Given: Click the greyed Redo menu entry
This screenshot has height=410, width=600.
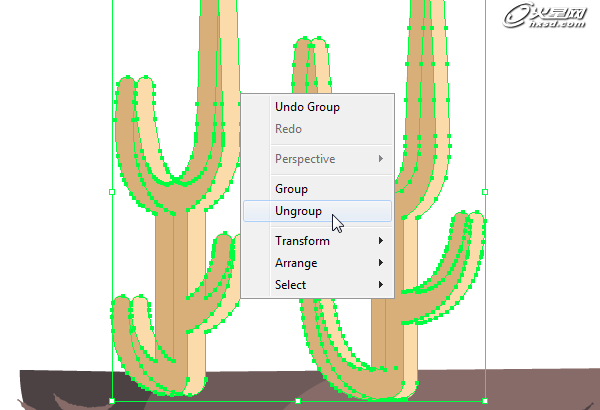Looking at the screenshot, I should coord(317,129).
